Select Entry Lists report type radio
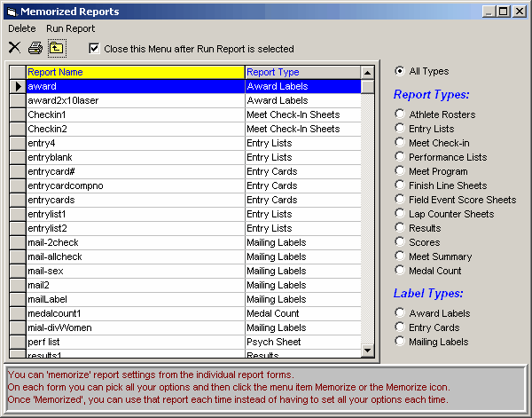 point(400,129)
